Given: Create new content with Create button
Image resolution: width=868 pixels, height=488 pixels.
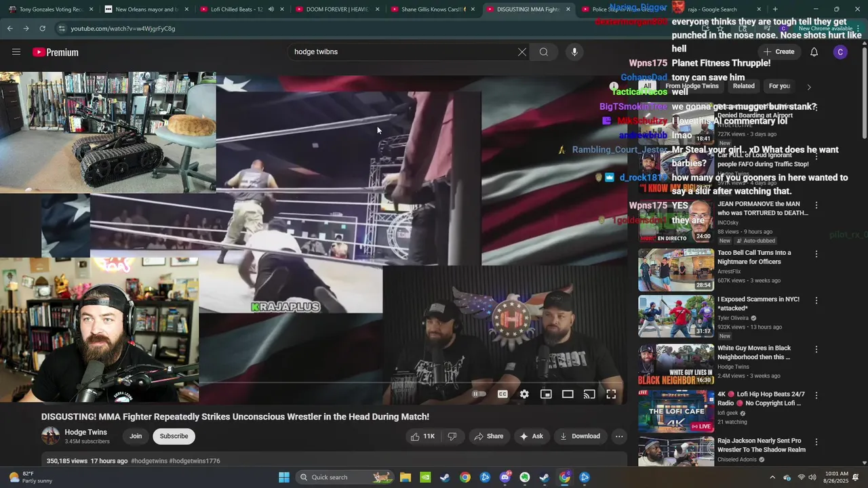Looking at the screenshot, I should tap(778, 52).
